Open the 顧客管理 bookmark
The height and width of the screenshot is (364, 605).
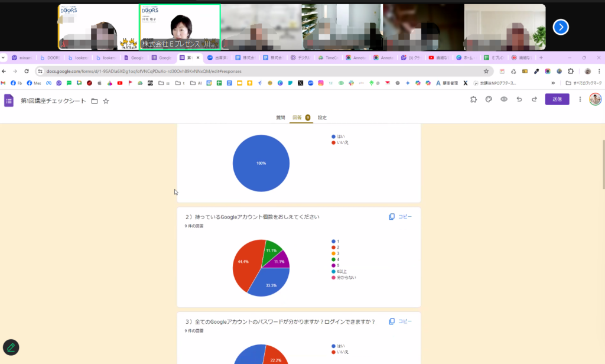[447, 83]
